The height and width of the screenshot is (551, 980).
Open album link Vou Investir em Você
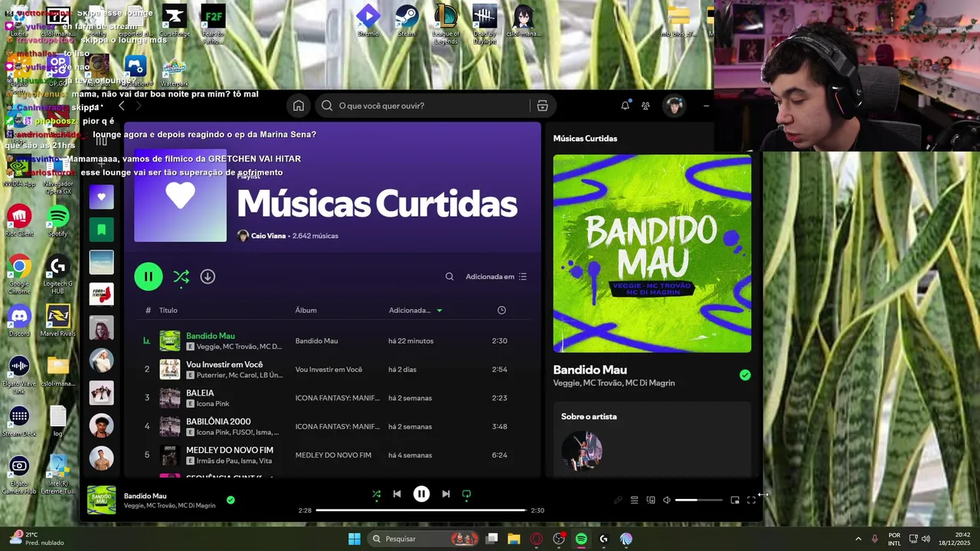(x=328, y=370)
